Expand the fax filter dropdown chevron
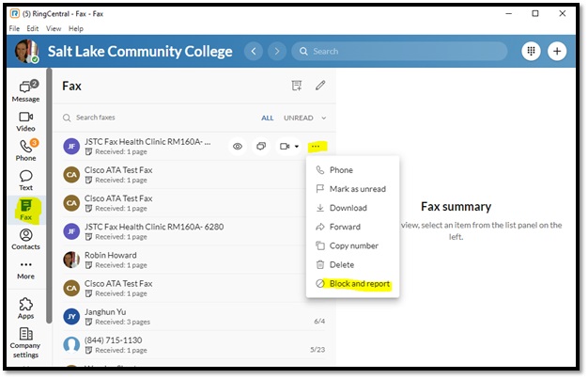 pyautogui.click(x=324, y=118)
